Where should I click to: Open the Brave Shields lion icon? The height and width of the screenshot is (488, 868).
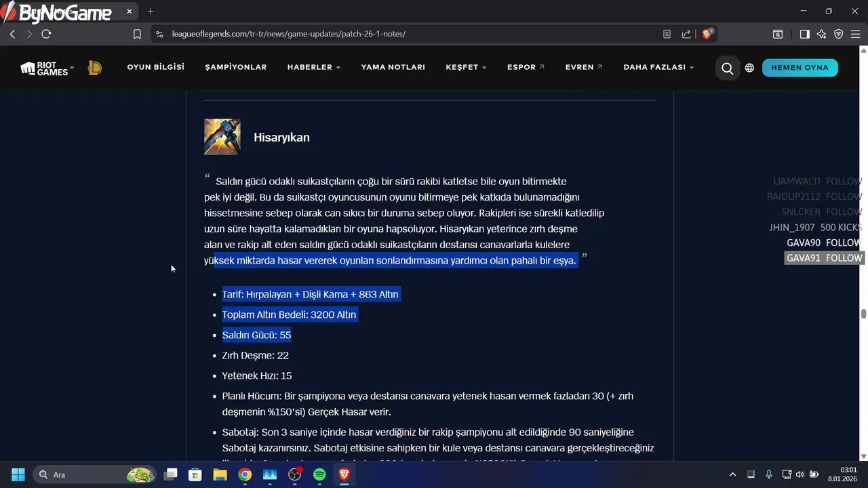(x=707, y=34)
